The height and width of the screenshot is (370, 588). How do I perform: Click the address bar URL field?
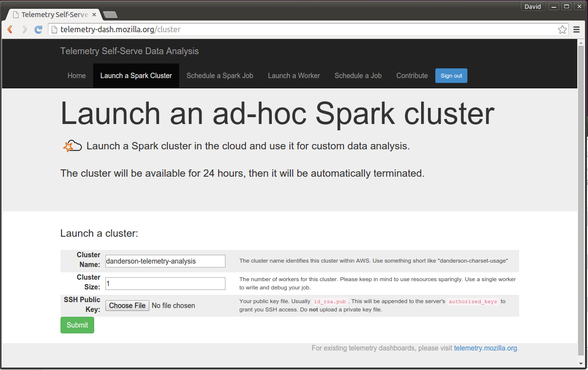tap(307, 30)
